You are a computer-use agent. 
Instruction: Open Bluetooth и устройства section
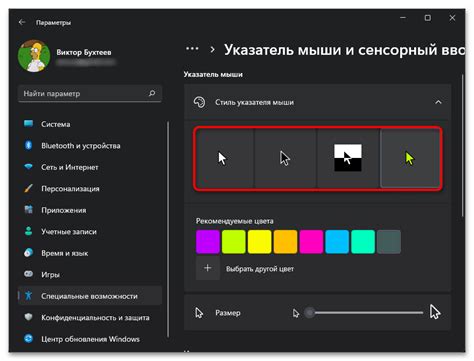90,146
